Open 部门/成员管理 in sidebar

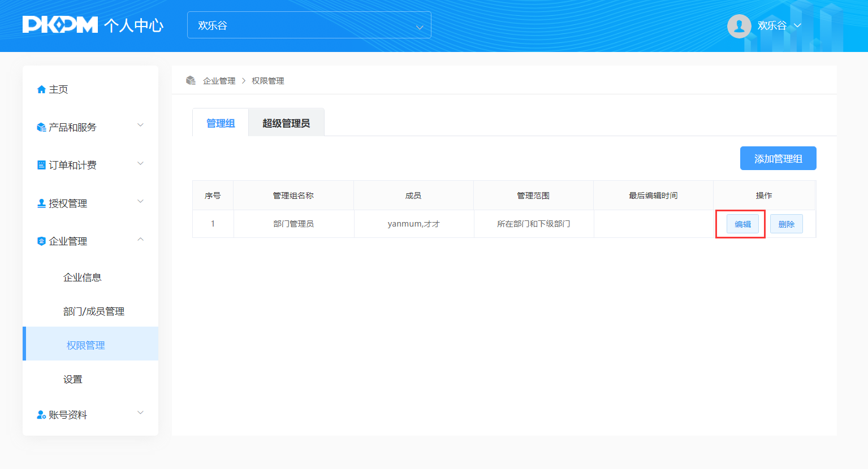[x=94, y=311]
